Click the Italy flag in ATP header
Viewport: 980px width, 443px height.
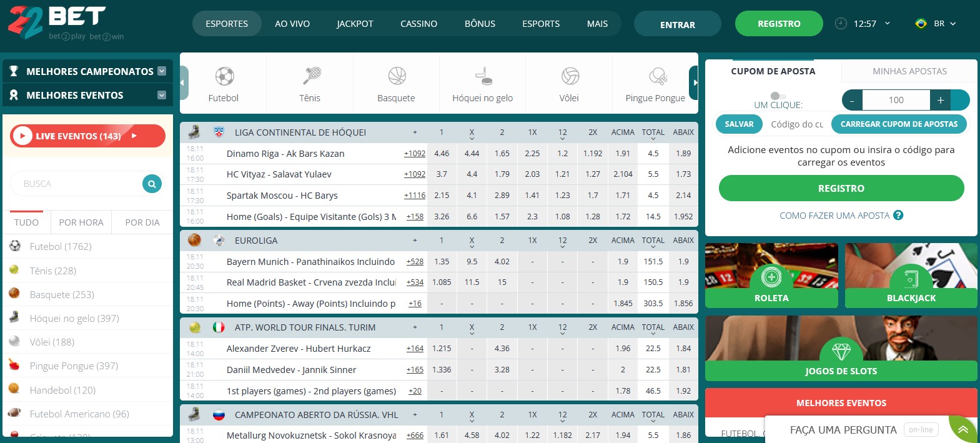coord(219,327)
